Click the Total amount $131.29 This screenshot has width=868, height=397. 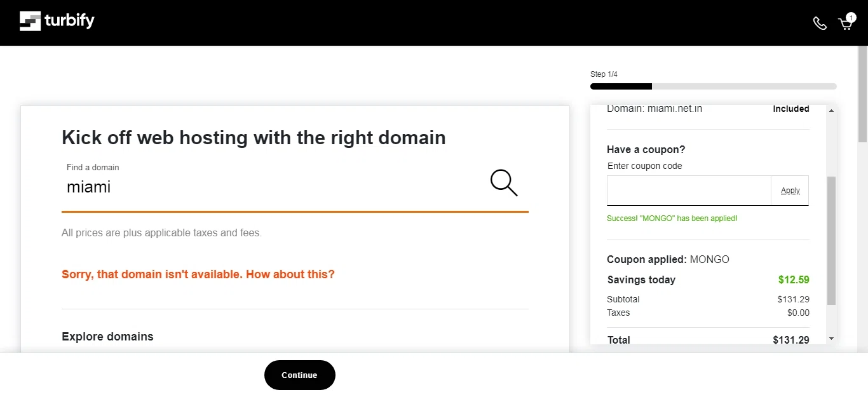[x=790, y=340]
